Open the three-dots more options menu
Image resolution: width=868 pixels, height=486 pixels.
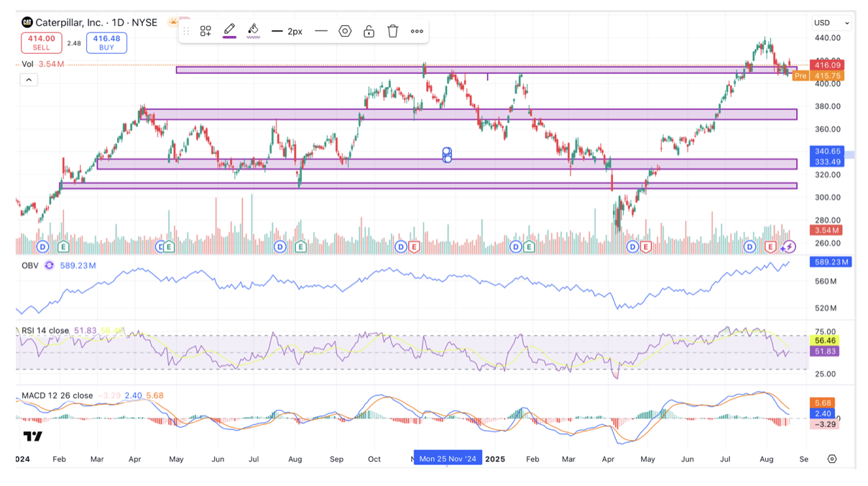(417, 31)
